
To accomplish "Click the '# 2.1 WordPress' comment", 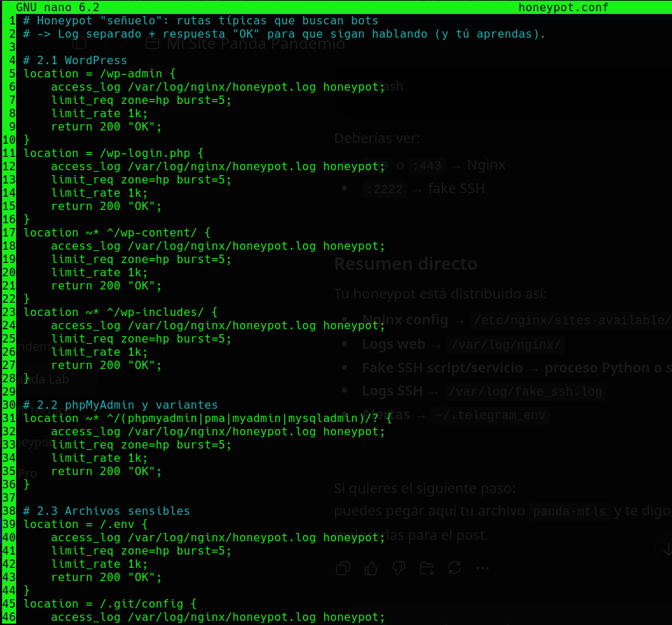I will click(x=75, y=61).
